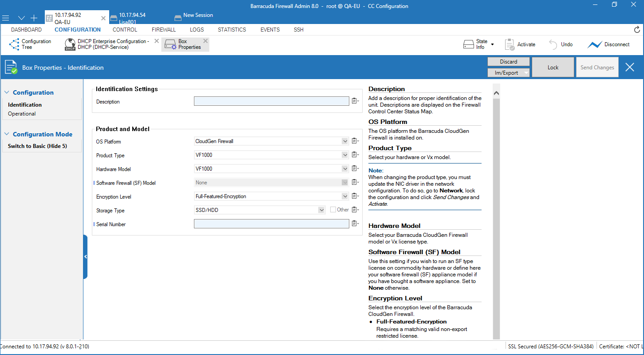Open the hamburger menu icon
Viewport: 644px width, 355px height.
click(x=6, y=18)
